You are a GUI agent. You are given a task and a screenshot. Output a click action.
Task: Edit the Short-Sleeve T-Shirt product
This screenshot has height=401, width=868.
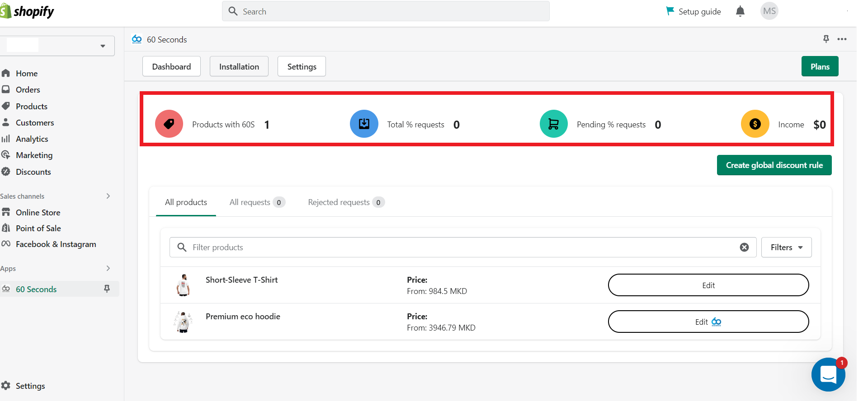[x=708, y=285]
